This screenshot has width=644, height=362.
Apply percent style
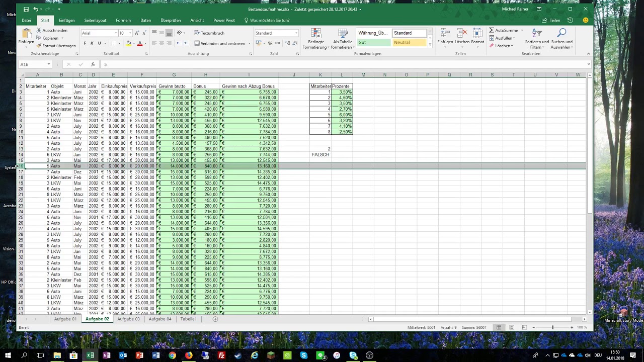[x=270, y=43]
